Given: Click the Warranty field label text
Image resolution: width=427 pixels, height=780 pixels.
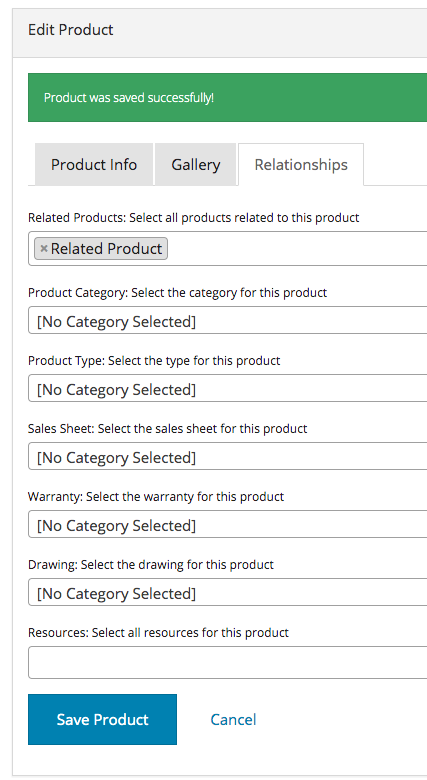Looking at the screenshot, I should (156, 496).
